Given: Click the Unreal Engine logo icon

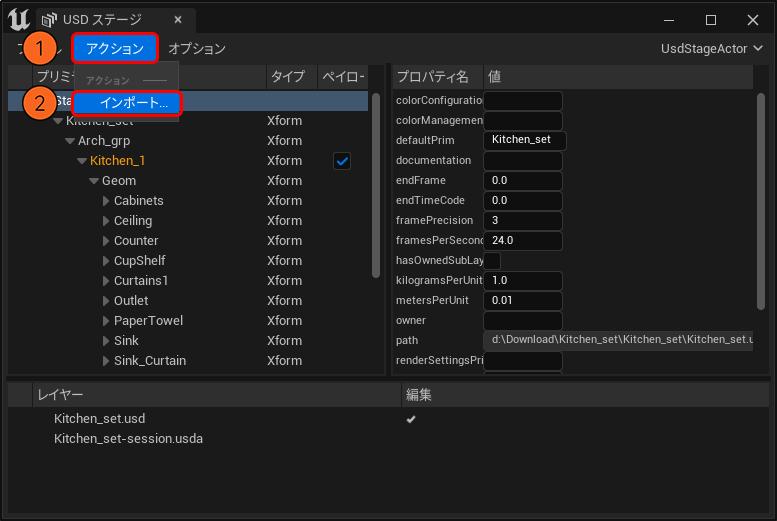Looking at the screenshot, I should tap(18, 19).
